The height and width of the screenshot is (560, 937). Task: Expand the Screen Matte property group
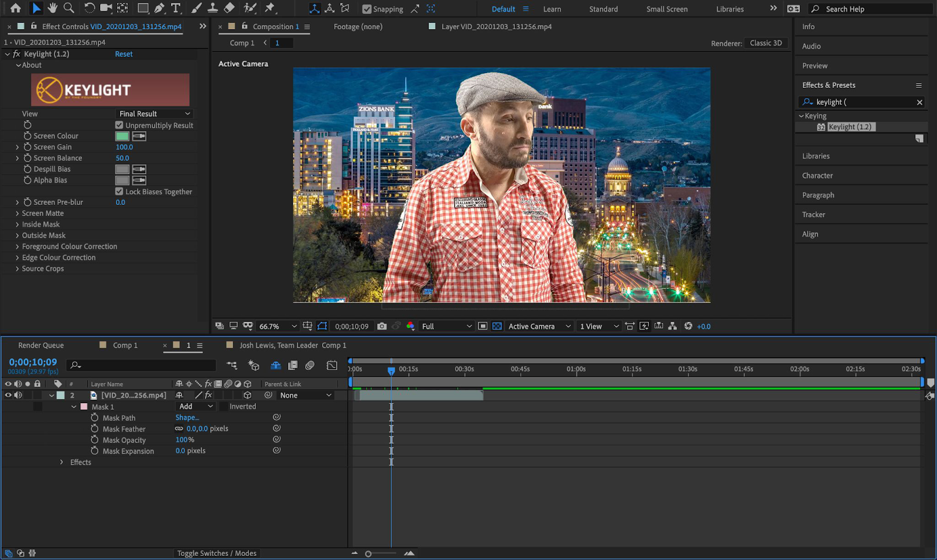pyautogui.click(x=17, y=213)
